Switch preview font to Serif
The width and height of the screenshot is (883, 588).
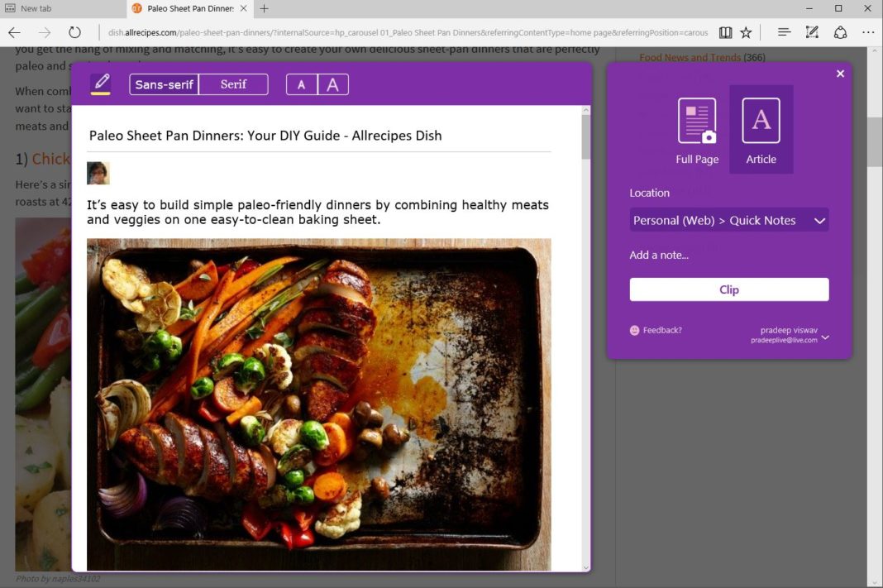[x=233, y=84]
